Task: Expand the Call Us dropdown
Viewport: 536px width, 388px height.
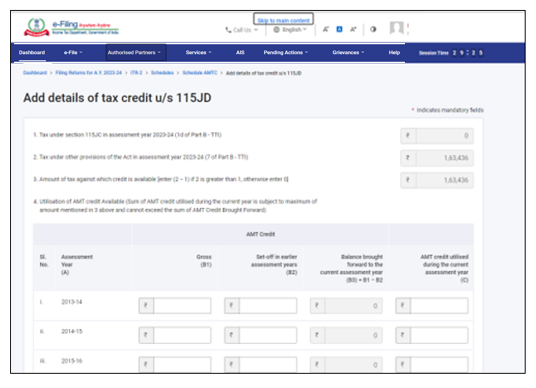Action: (x=241, y=30)
